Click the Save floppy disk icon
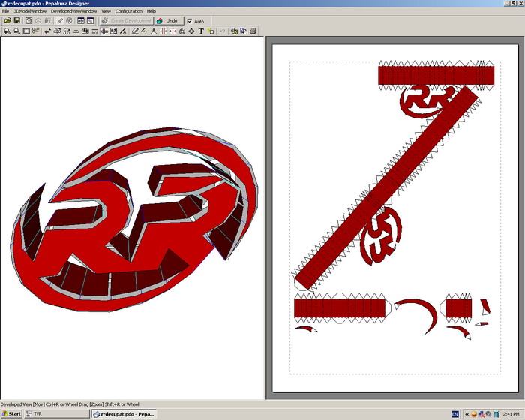This screenshot has width=525, height=420. click(x=16, y=21)
